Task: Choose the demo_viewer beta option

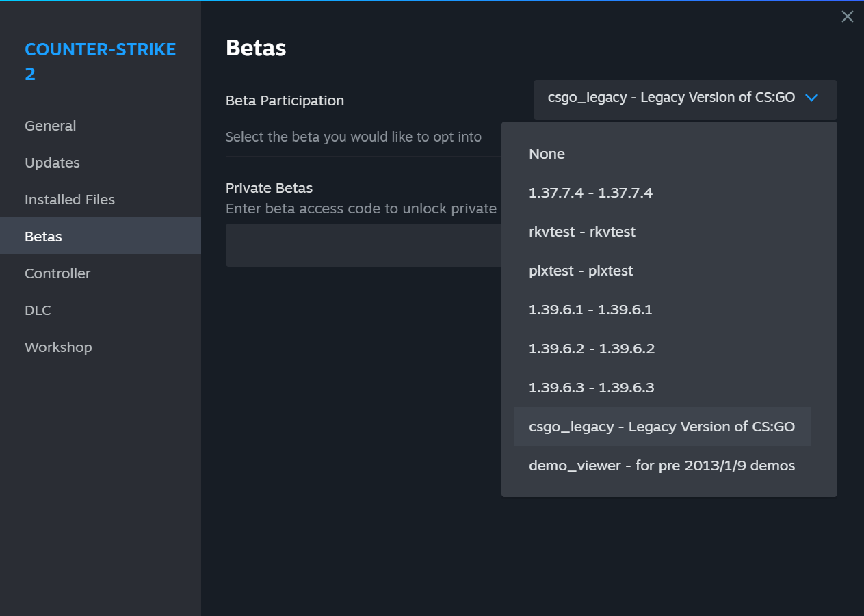Action: click(662, 466)
